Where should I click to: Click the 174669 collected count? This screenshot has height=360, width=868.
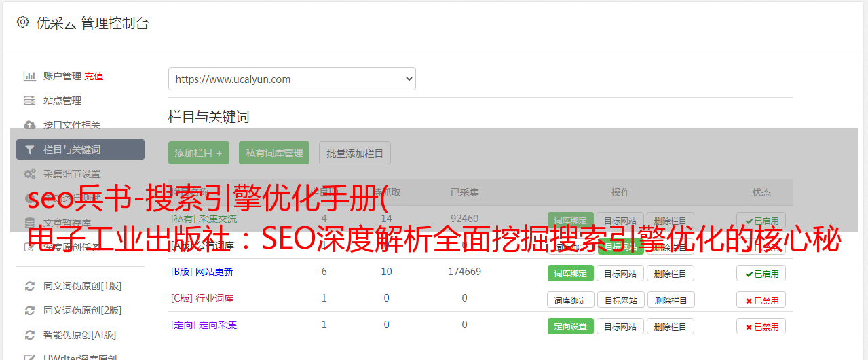click(x=465, y=272)
